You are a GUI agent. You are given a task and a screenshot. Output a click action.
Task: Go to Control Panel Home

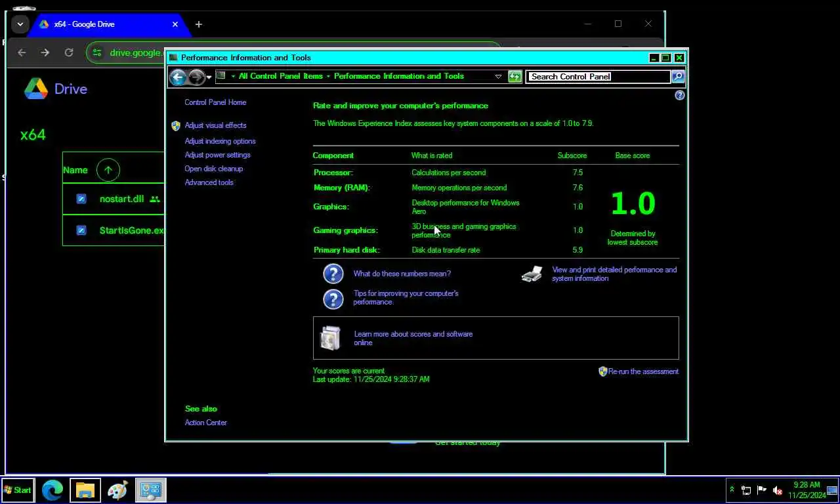[x=215, y=102]
